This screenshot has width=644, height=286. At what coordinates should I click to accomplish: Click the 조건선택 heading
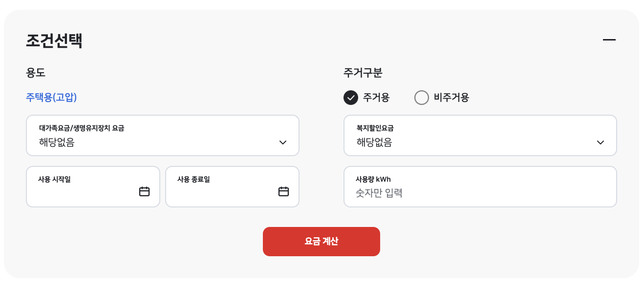tap(54, 41)
